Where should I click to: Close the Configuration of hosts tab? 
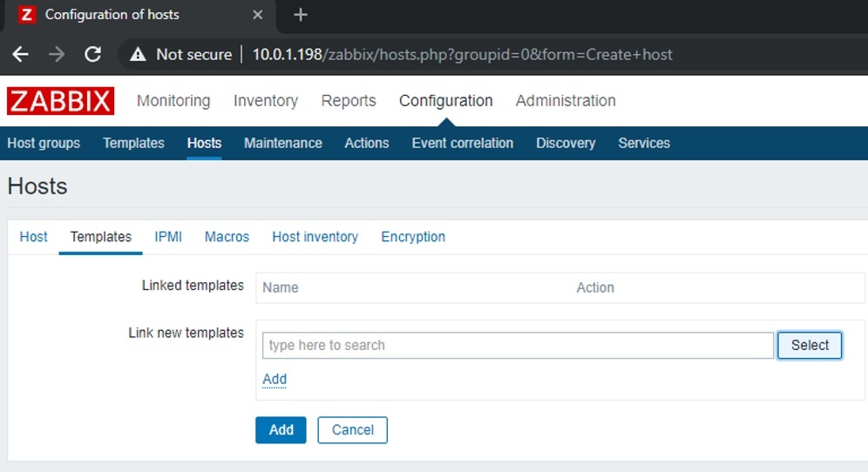point(259,15)
